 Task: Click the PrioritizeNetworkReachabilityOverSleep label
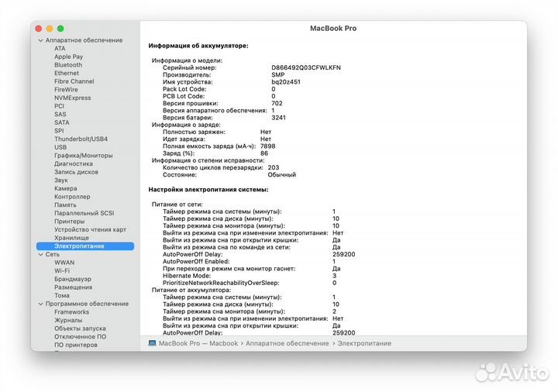pyautogui.click(x=221, y=283)
